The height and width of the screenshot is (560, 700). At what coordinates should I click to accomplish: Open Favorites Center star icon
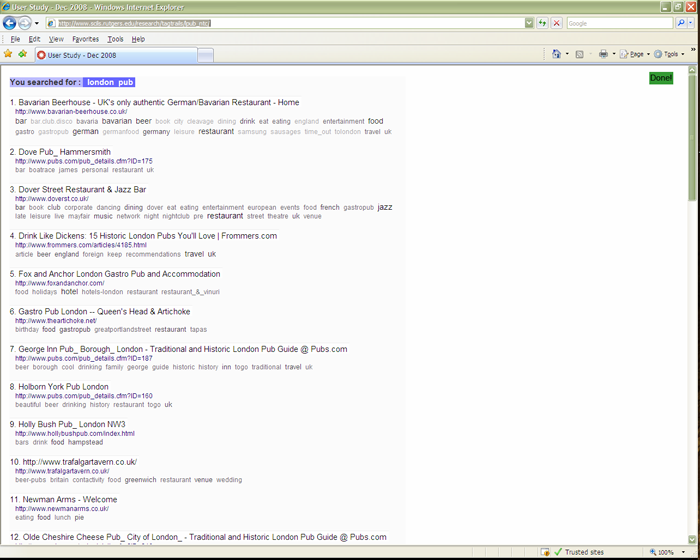tap(8, 54)
